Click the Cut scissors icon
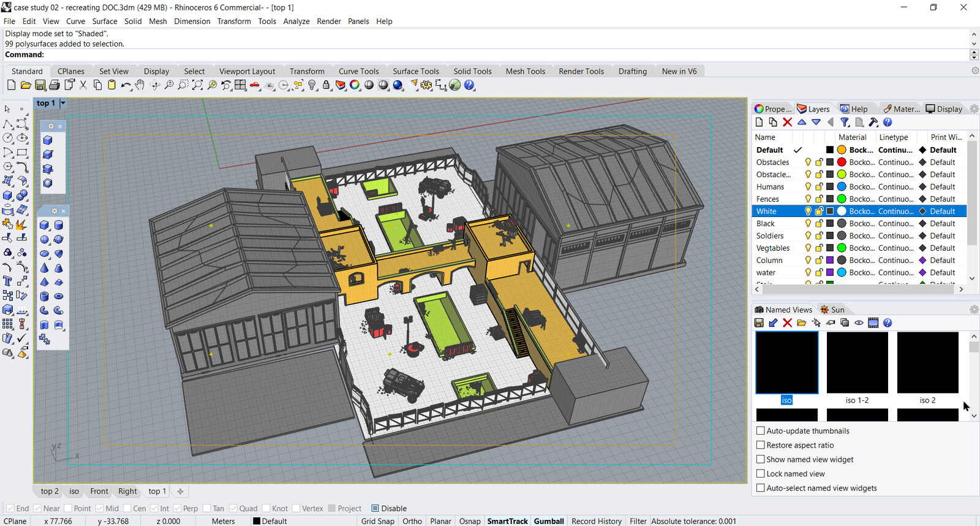The height and width of the screenshot is (526, 980). (83, 85)
